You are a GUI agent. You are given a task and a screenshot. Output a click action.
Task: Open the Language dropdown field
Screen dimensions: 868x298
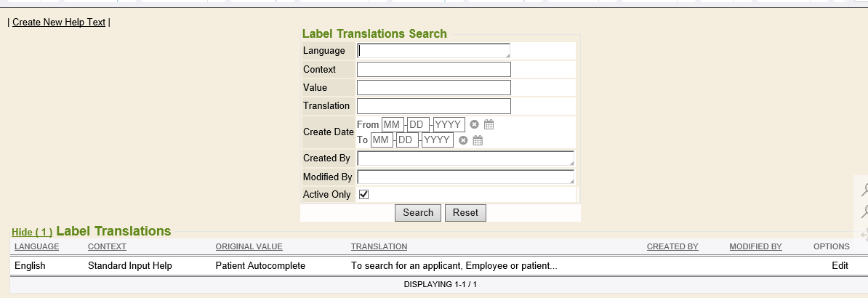(433, 51)
